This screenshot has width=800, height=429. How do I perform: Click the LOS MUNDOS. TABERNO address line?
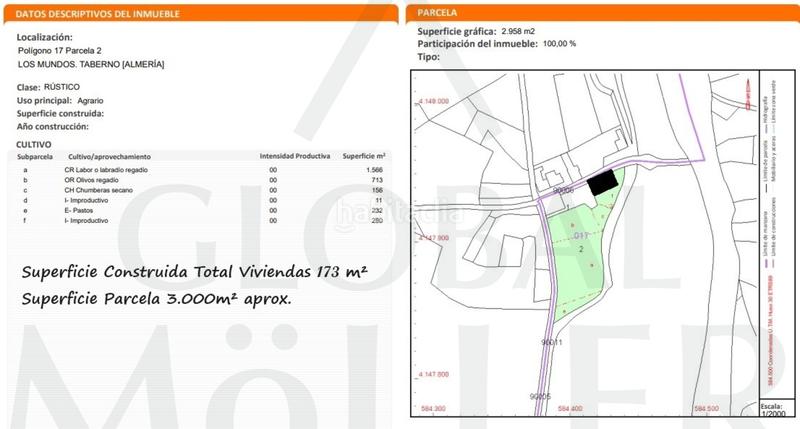click(91, 64)
